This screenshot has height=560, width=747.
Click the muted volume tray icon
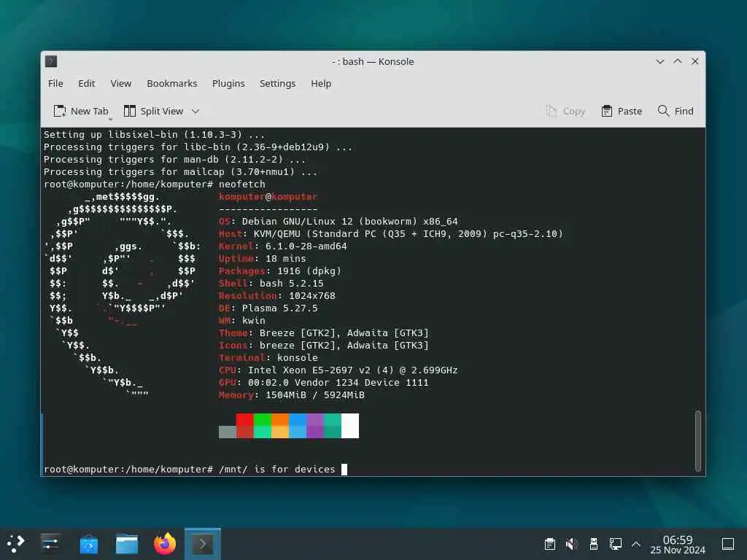pos(571,543)
